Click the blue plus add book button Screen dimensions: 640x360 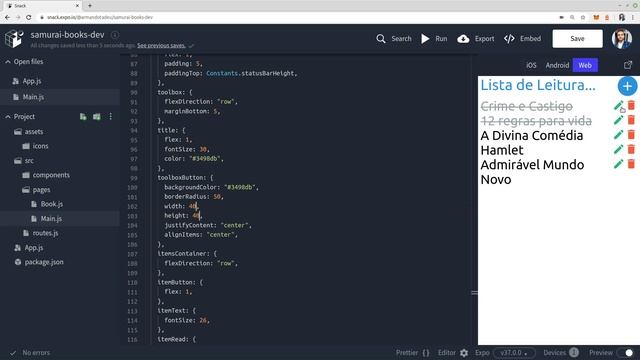[627, 86]
